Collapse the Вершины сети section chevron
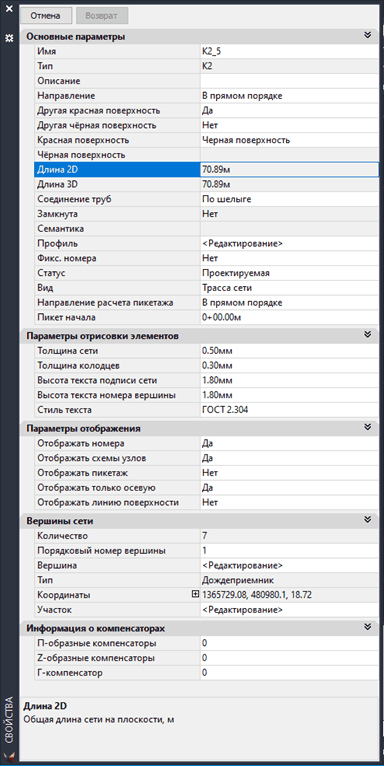This screenshot has height=766, width=384. 368,521
